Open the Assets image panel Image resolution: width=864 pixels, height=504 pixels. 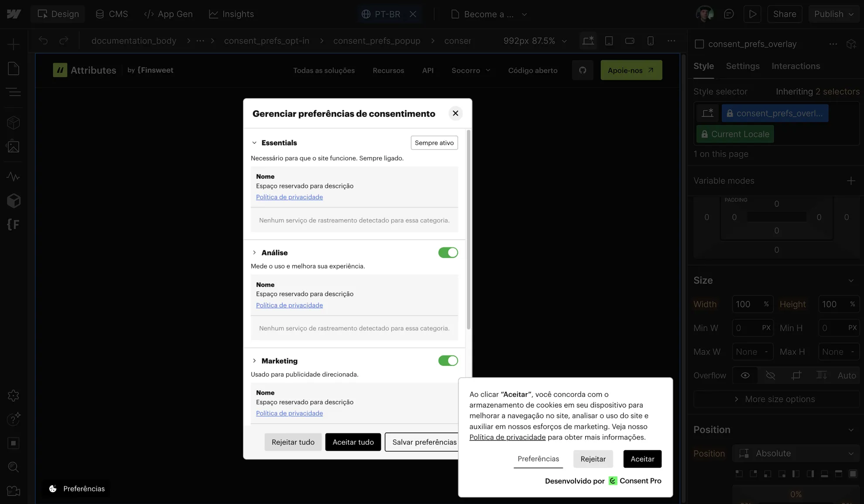click(14, 146)
